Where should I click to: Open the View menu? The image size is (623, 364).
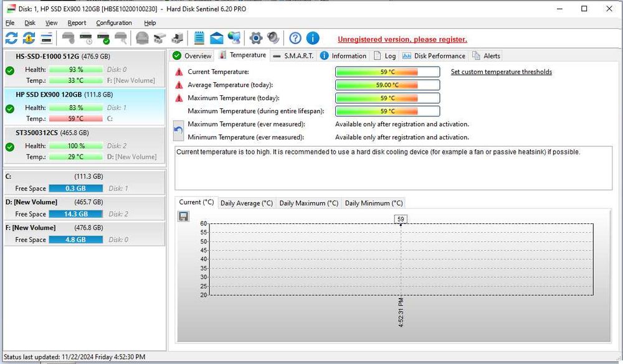coord(51,23)
